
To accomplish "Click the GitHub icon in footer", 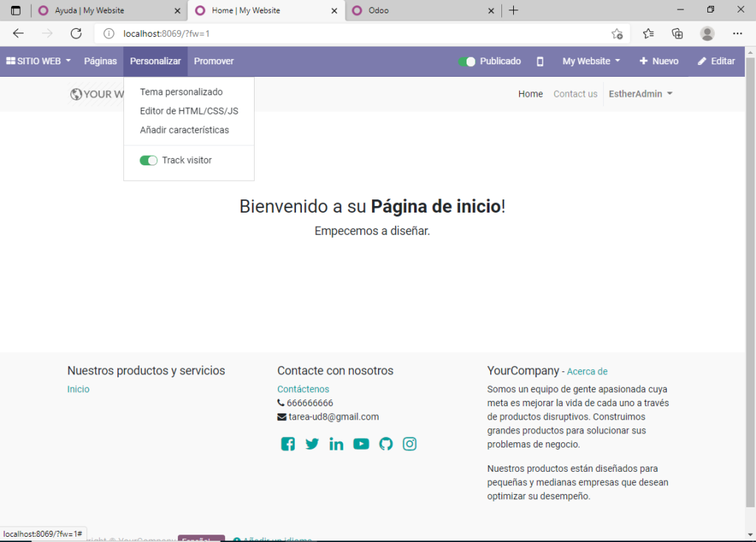I will [385, 444].
